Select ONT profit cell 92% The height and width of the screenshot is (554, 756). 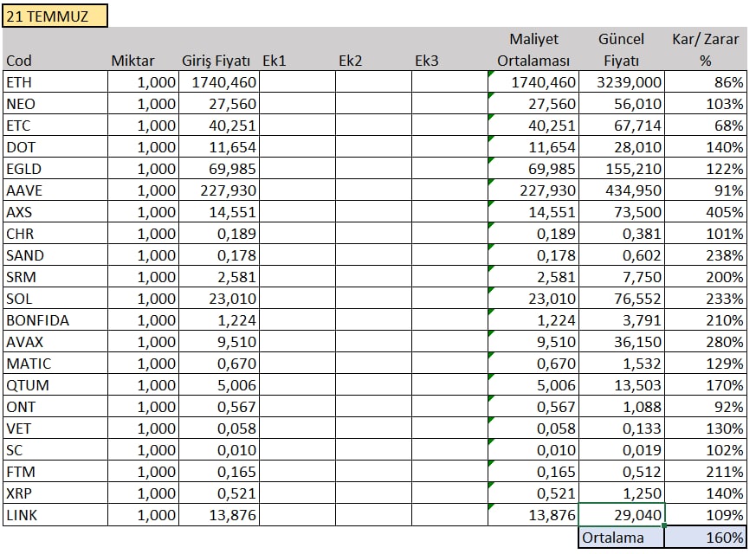pyautogui.click(x=706, y=407)
